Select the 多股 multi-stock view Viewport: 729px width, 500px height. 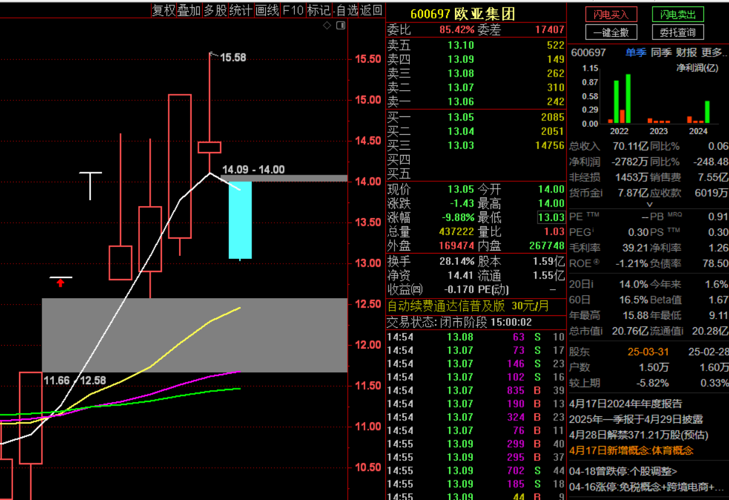[215, 10]
